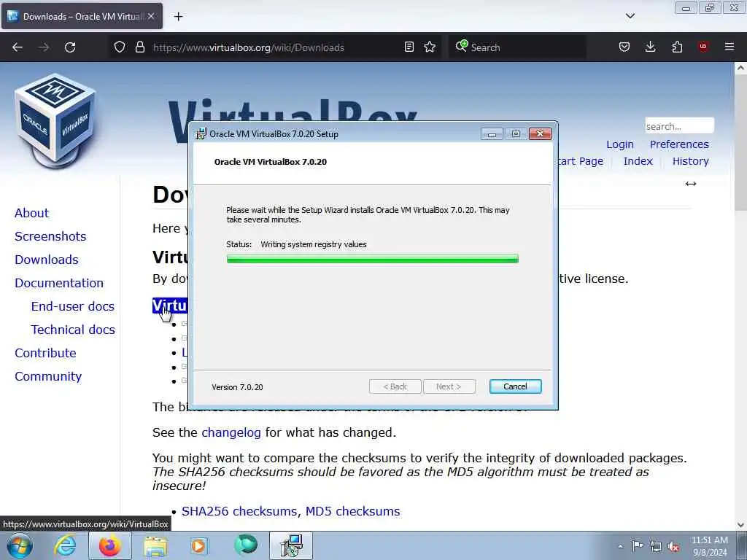Open Community in the sidebar

point(48,376)
